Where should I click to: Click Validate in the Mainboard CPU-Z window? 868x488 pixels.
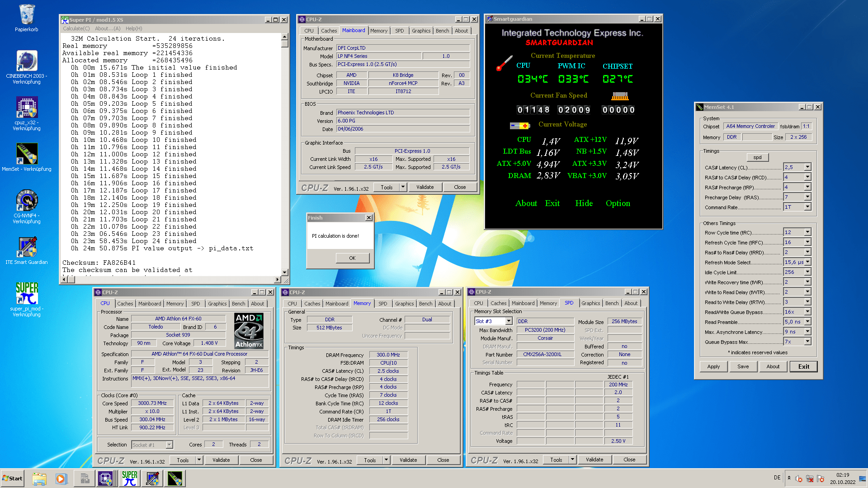click(425, 187)
